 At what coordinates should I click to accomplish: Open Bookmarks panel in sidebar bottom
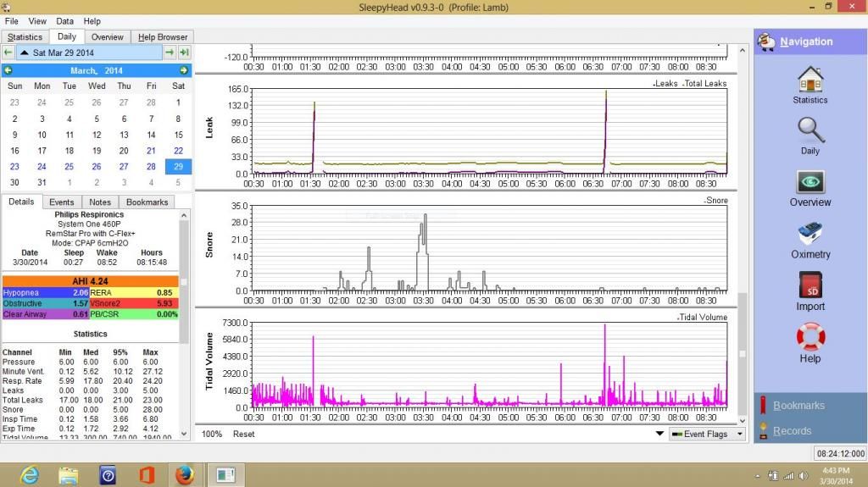pos(798,406)
